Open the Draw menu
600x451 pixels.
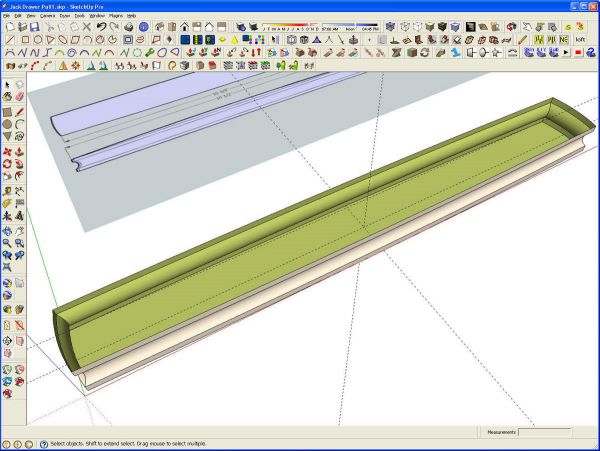pyautogui.click(x=65, y=16)
